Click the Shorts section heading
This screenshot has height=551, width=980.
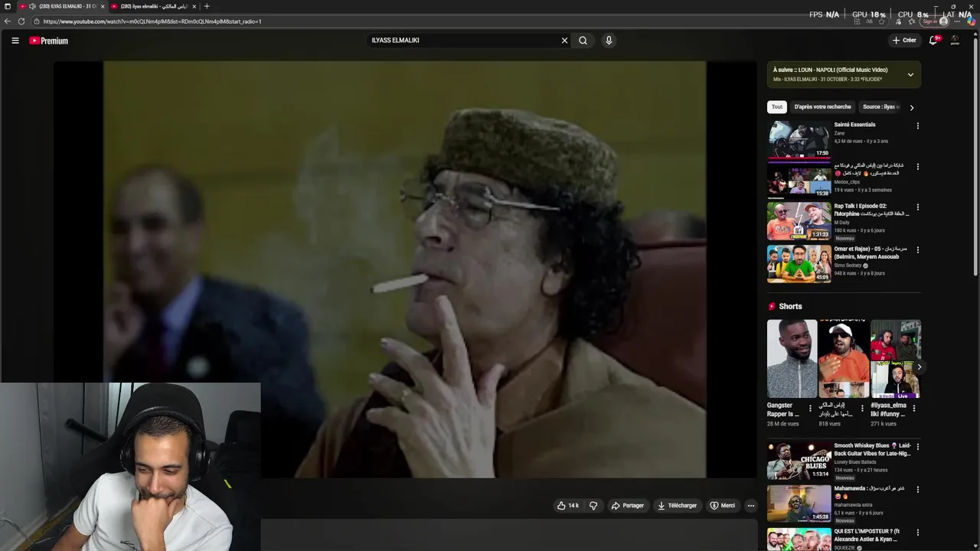click(x=790, y=306)
